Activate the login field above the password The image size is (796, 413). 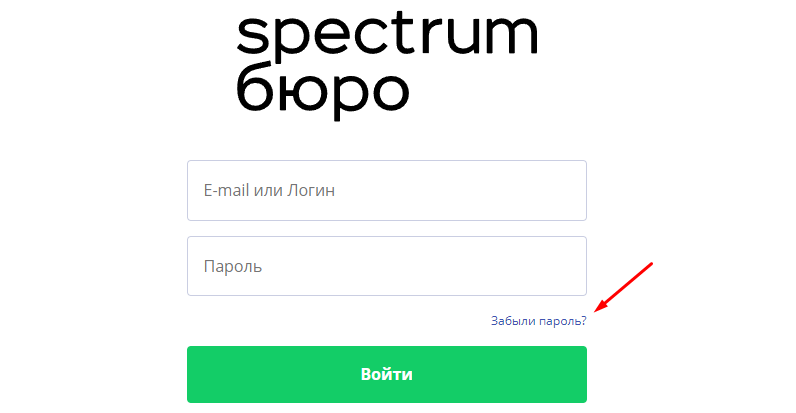pyautogui.click(x=386, y=190)
